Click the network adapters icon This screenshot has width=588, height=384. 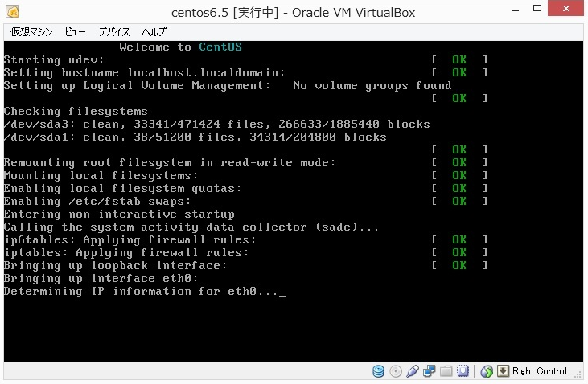click(429, 371)
